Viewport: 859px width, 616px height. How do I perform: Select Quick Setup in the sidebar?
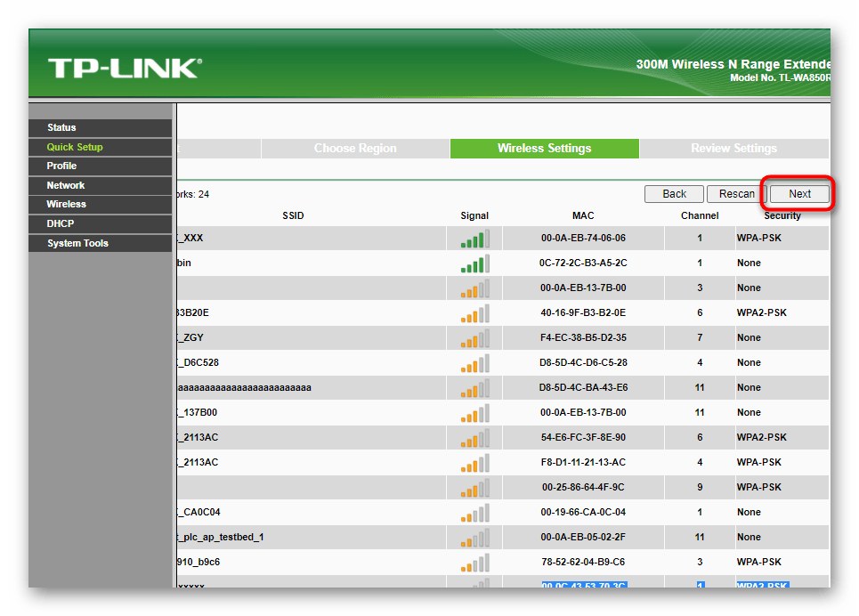(x=75, y=148)
